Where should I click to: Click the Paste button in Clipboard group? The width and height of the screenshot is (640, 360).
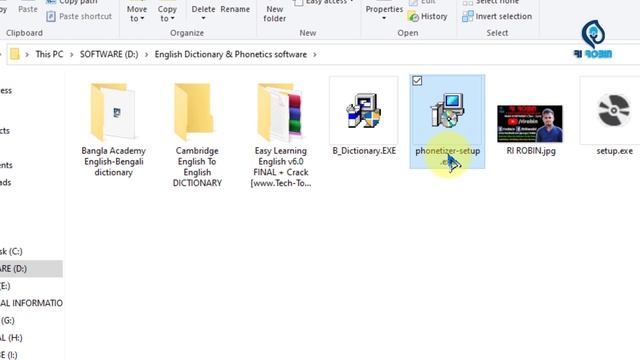(28, 9)
